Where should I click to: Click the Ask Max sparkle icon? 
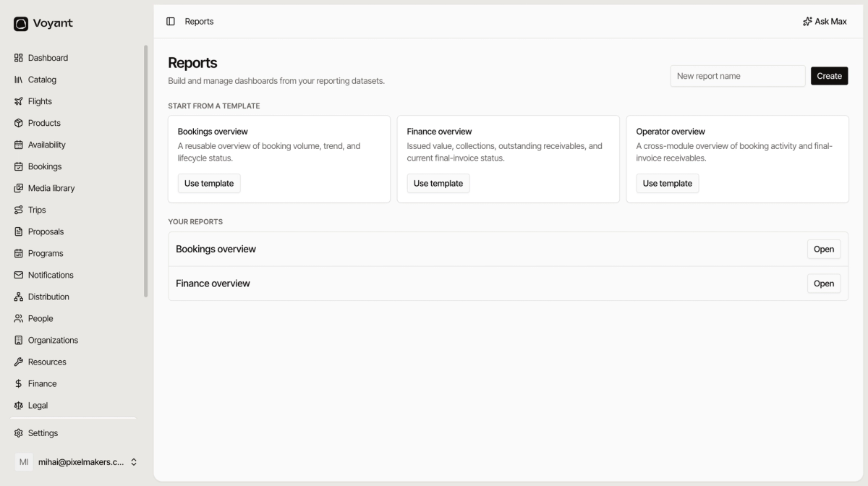point(807,22)
